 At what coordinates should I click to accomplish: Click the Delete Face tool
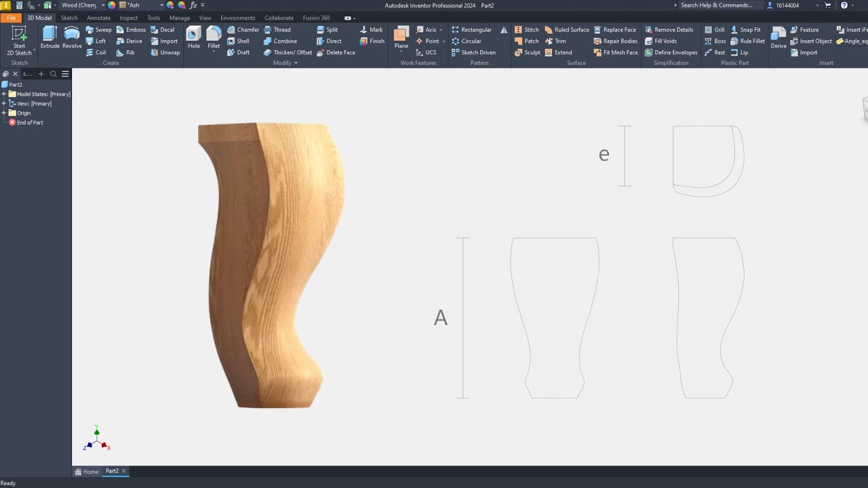coord(336,52)
